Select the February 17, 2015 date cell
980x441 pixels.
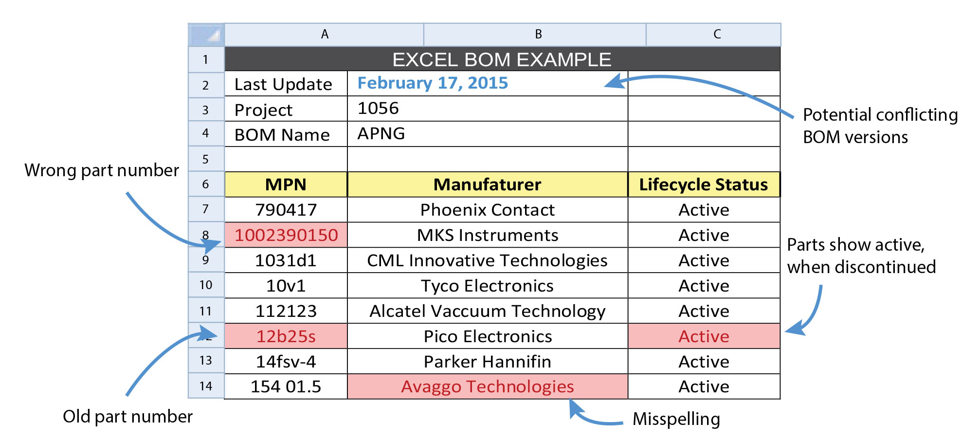(x=488, y=84)
